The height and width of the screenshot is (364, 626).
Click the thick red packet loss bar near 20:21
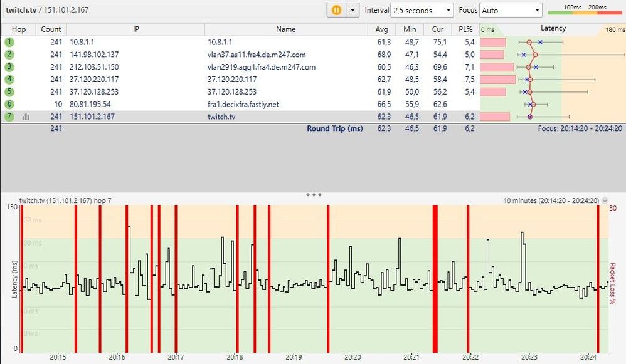click(x=434, y=279)
